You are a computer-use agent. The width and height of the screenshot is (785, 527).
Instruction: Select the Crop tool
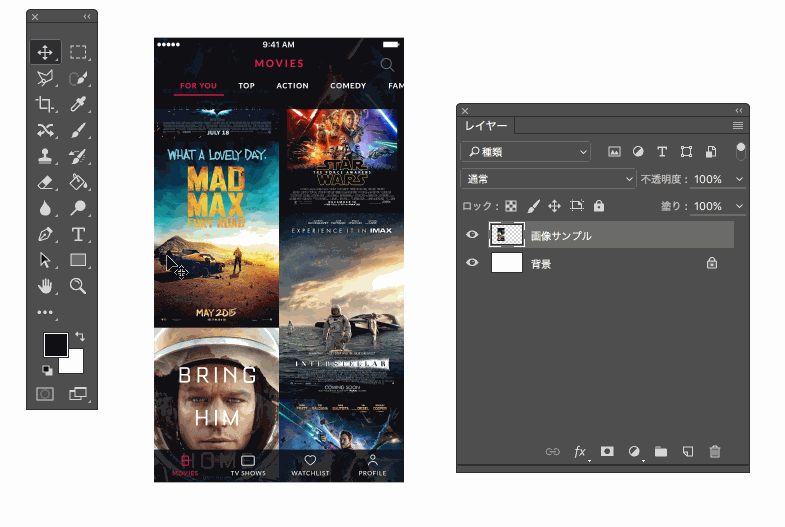45,104
